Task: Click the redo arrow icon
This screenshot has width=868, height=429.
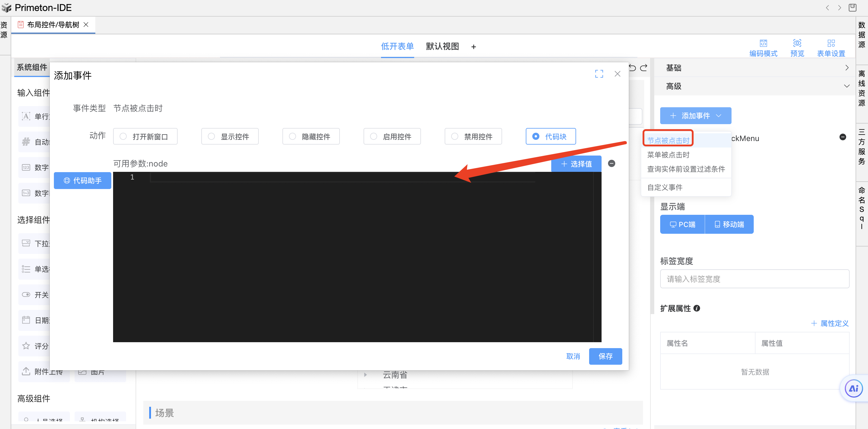Action: pos(644,68)
